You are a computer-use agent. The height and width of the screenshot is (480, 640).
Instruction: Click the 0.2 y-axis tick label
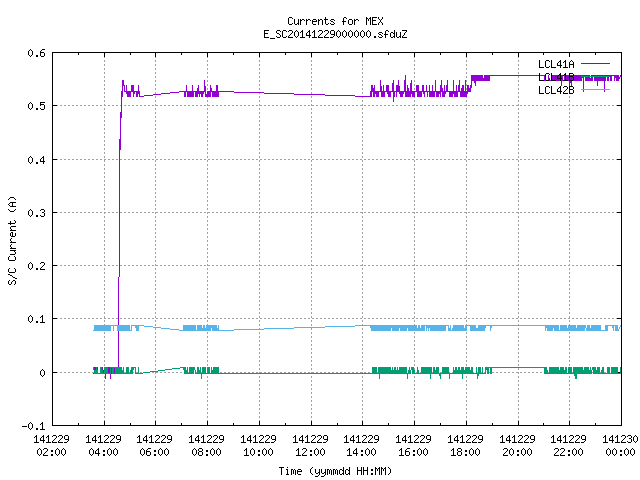36,266
